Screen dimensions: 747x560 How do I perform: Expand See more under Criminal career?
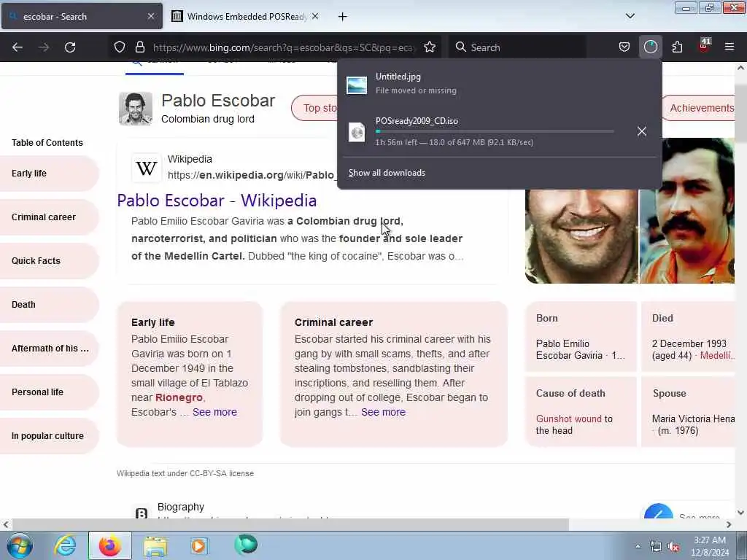pos(383,413)
